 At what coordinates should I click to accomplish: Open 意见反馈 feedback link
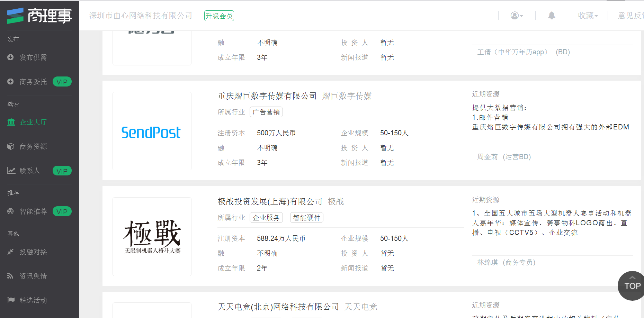coord(631,16)
